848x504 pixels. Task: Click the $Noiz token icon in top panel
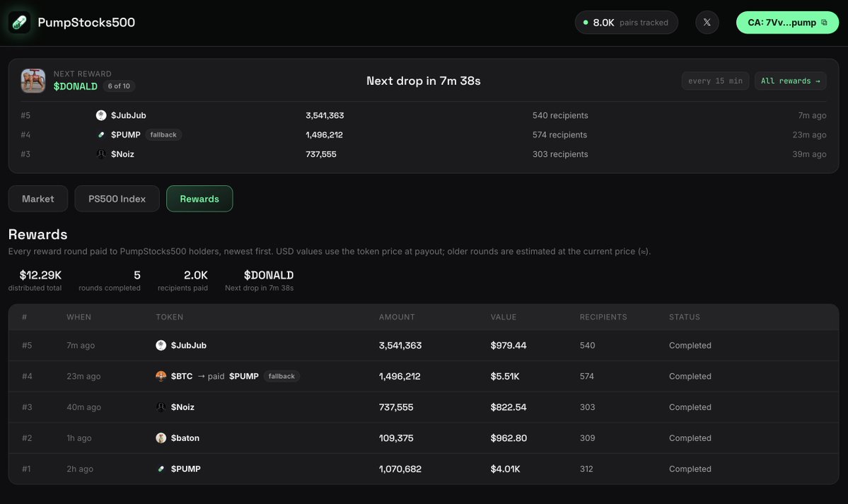[101, 154]
